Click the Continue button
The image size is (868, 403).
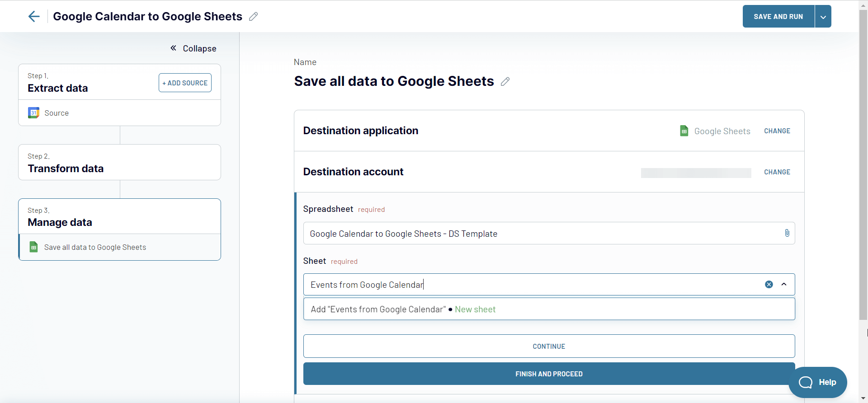(x=549, y=346)
